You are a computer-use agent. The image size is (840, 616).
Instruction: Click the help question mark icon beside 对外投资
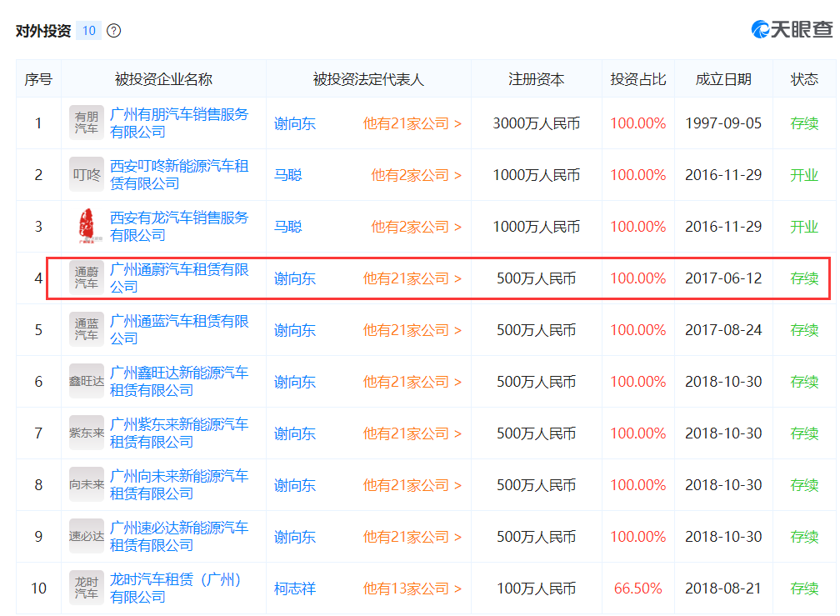[113, 31]
